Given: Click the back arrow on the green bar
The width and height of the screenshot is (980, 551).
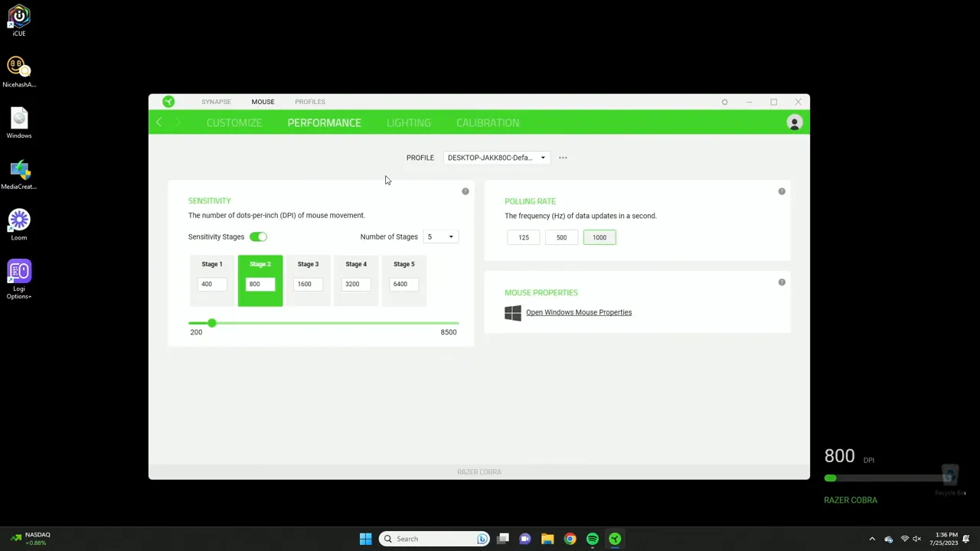Looking at the screenshot, I should [x=158, y=122].
